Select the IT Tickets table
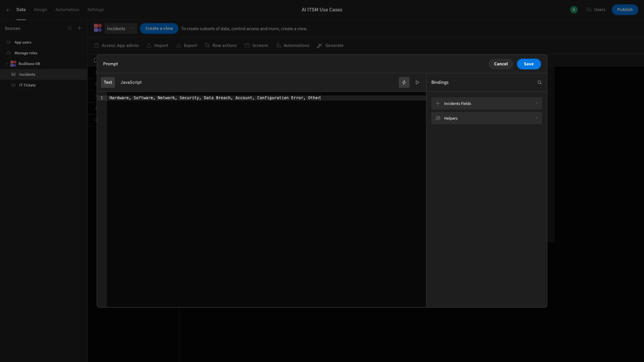The image size is (644, 362). [x=44, y=85]
